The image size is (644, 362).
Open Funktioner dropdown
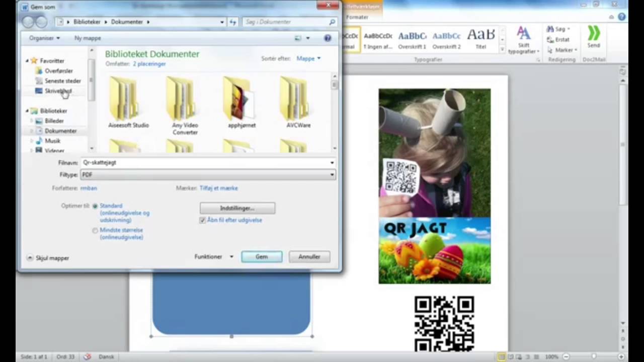(x=214, y=257)
